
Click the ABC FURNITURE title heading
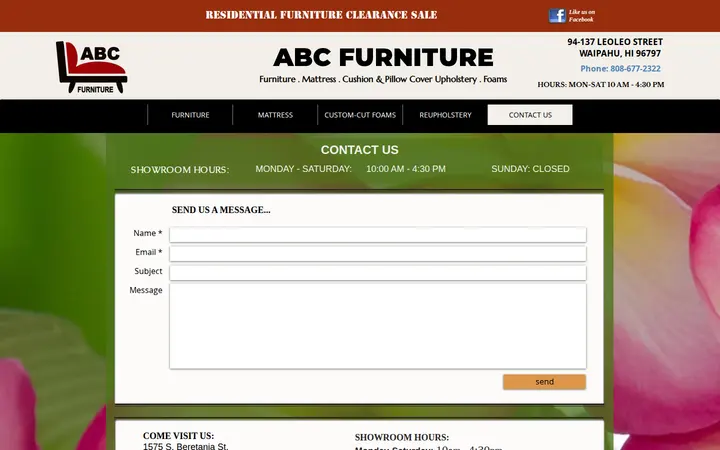(x=383, y=57)
